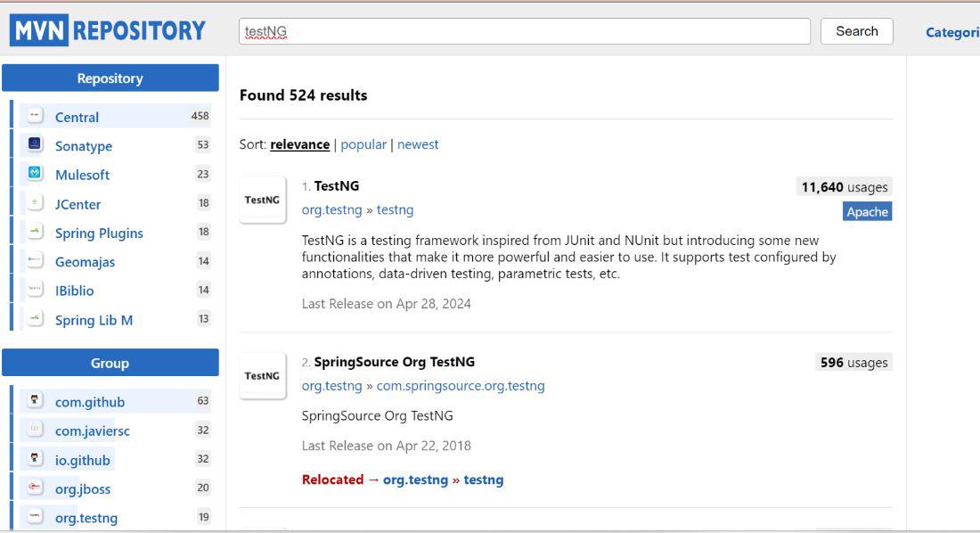Click the org.jboss group icon
This screenshot has height=533, width=980.
[x=35, y=488]
